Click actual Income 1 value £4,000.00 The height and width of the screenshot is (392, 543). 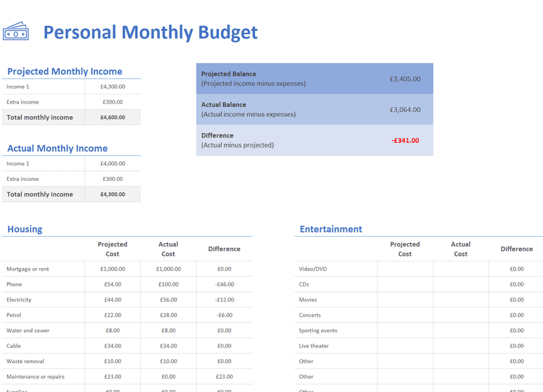click(112, 164)
